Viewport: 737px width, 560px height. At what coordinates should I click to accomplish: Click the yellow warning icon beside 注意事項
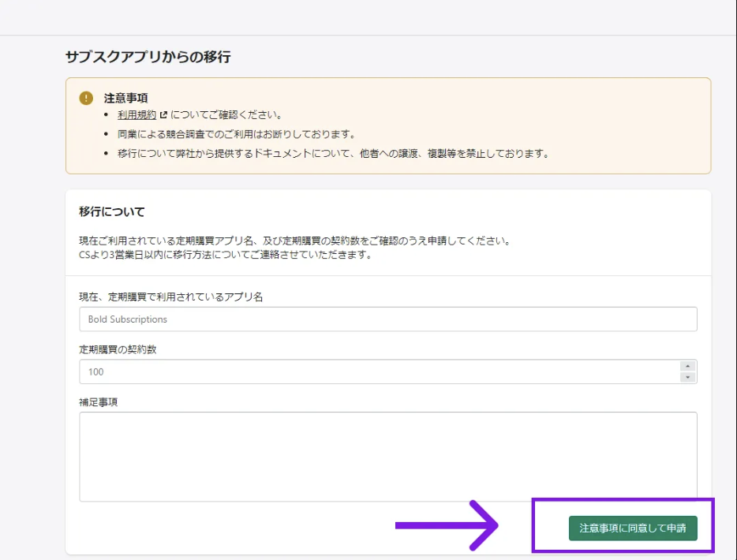86,98
